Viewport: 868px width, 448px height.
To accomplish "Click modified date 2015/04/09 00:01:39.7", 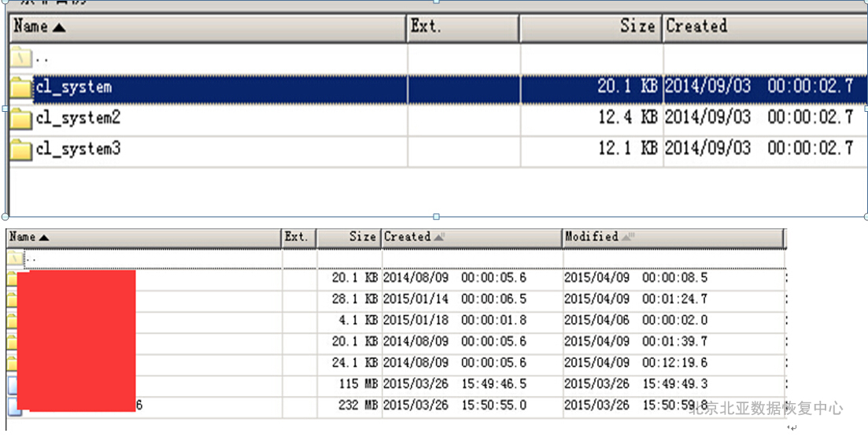I will click(636, 342).
